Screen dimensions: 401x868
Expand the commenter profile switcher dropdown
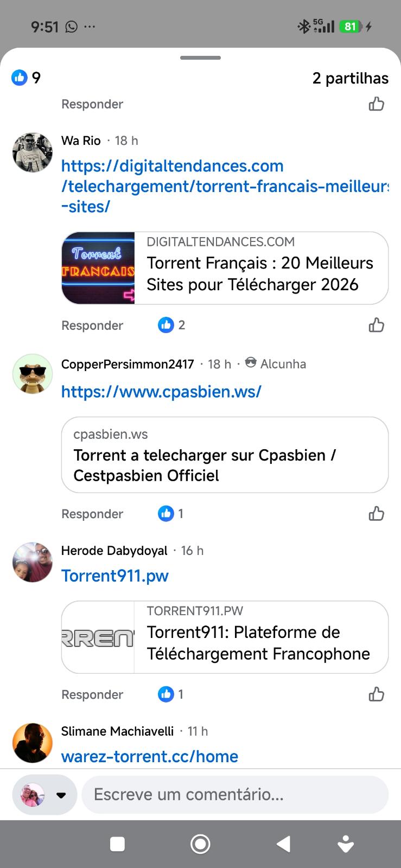coord(61,795)
